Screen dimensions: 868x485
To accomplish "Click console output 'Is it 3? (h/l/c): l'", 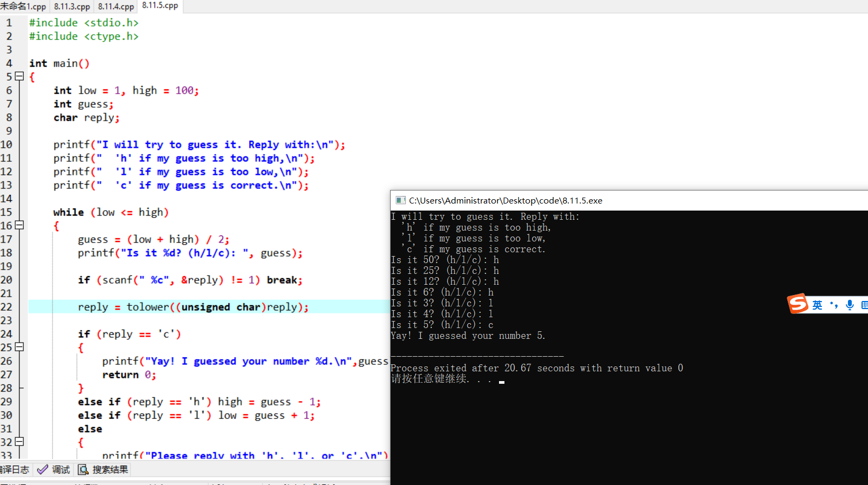I will tap(442, 303).
